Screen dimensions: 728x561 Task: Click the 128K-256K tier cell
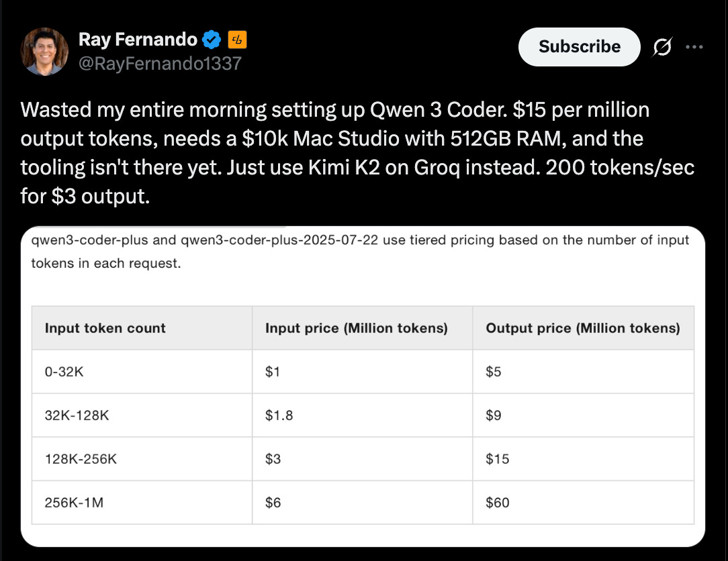(142, 459)
